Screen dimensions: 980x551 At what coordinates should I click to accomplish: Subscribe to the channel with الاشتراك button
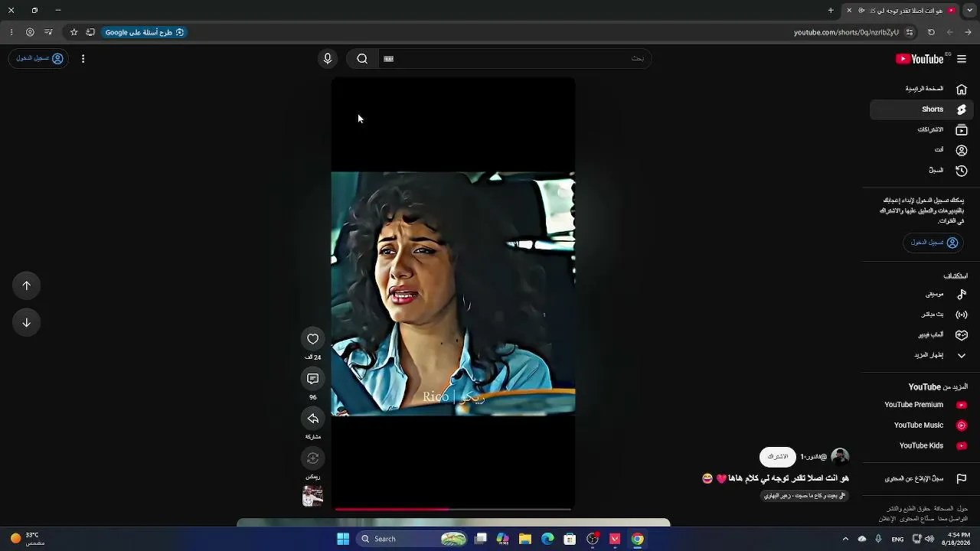pyautogui.click(x=778, y=457)
